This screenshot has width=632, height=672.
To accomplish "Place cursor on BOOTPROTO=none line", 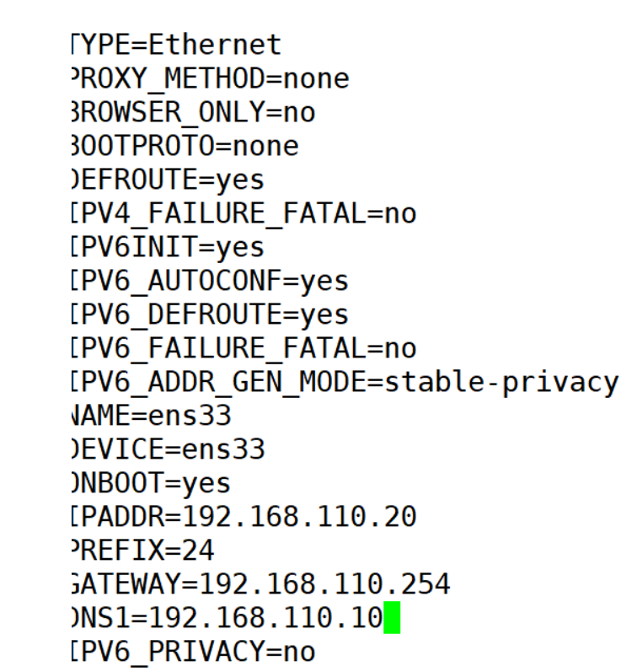I will (185, 146).
